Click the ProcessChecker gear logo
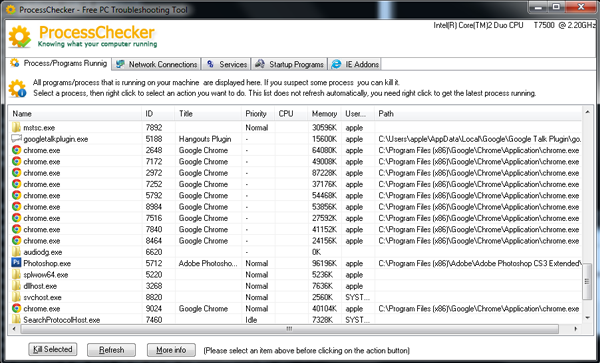This screenshot has height=363, width=600. [20, 37]
